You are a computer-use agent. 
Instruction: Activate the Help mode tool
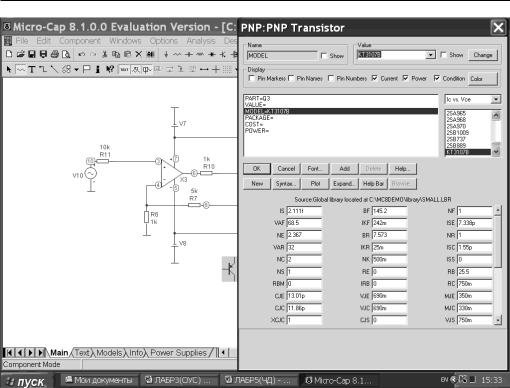point(110,69)
